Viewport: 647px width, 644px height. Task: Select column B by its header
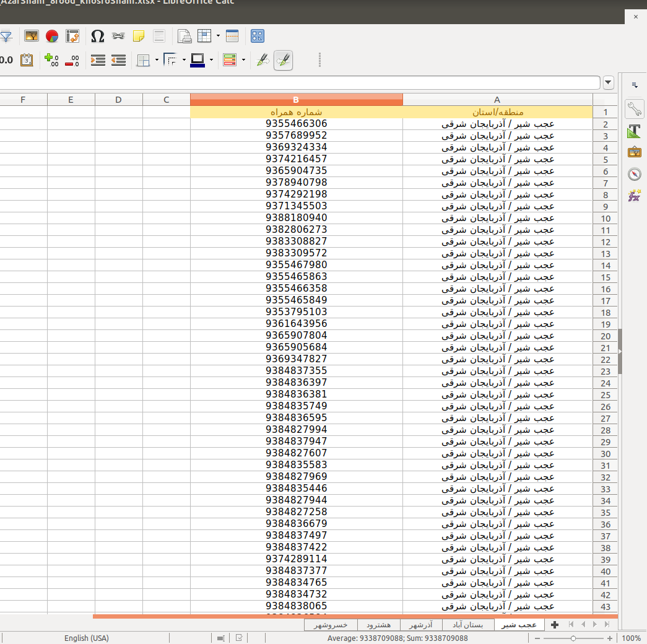tap(297, 100)
